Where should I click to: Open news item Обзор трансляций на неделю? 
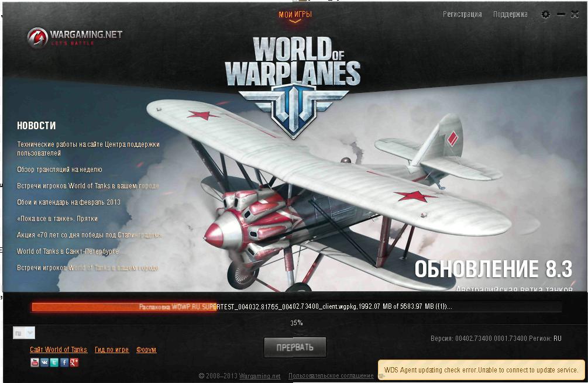59,170
